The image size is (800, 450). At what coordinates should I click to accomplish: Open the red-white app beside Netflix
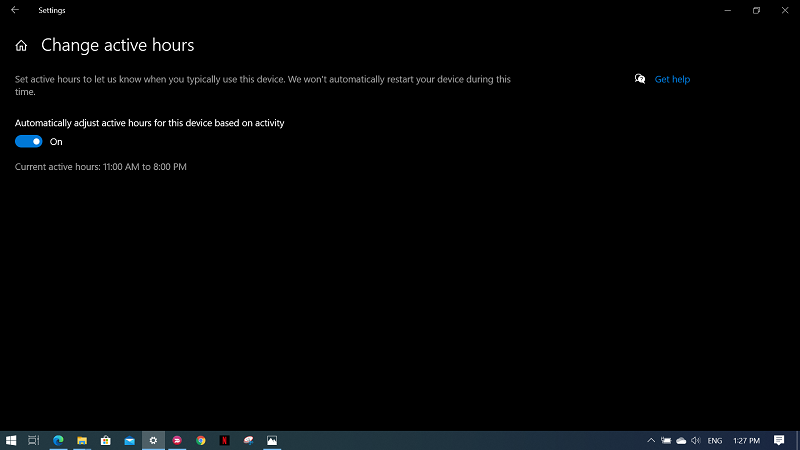click(x=248, y=440)
